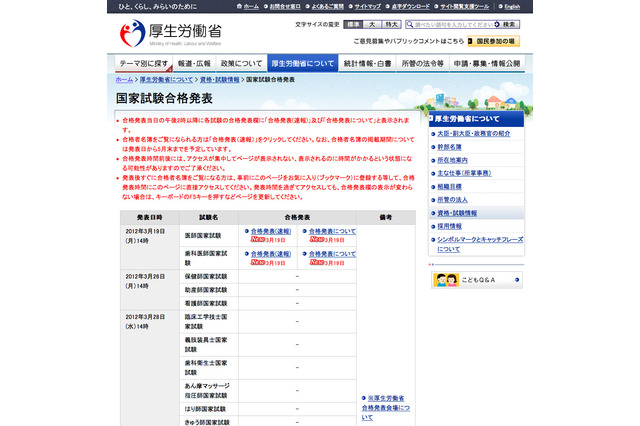Open 合格発表について for 歯科医師国家試験
The image size is (640, 426).
point(332,254)
